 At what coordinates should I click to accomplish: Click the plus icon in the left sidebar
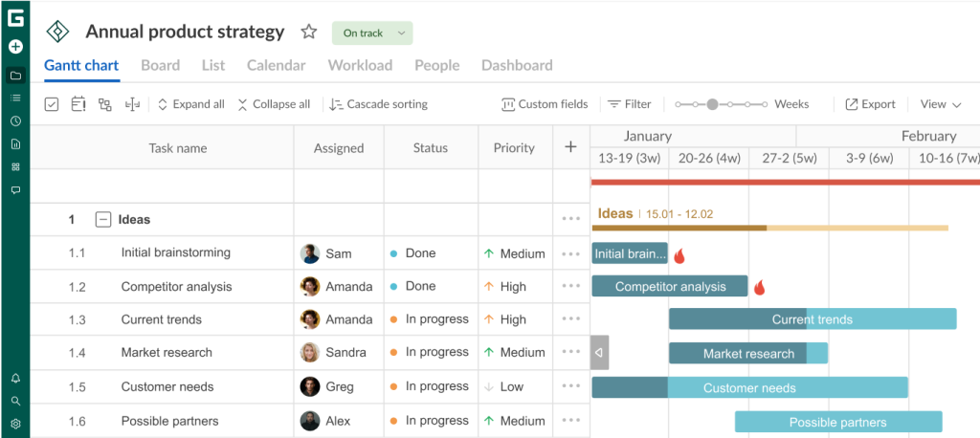click(x=15, y=46)
